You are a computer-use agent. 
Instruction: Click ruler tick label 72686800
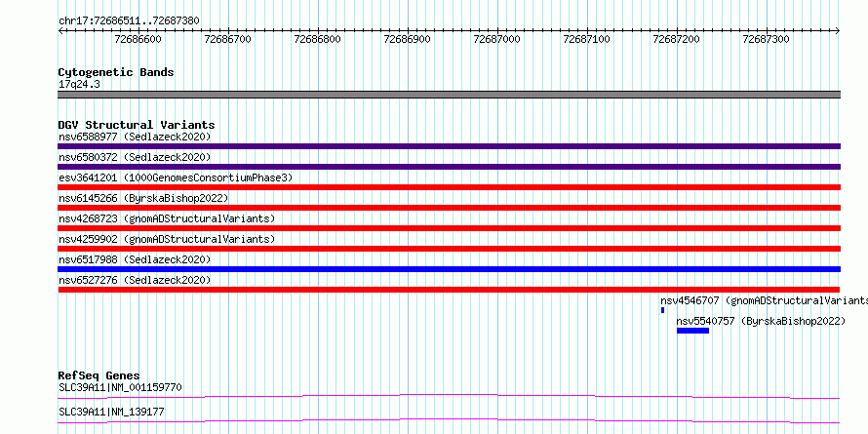(x=317, y=39)
